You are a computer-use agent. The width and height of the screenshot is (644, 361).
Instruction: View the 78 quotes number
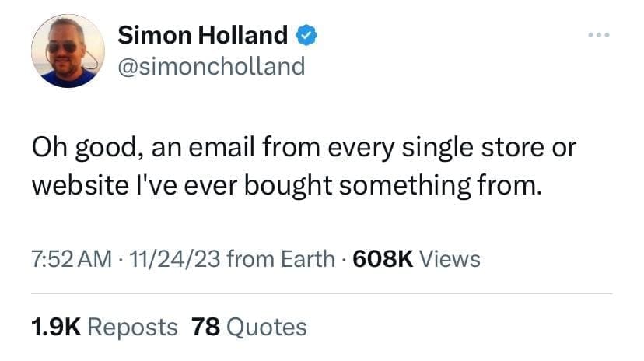pos(205,328)
